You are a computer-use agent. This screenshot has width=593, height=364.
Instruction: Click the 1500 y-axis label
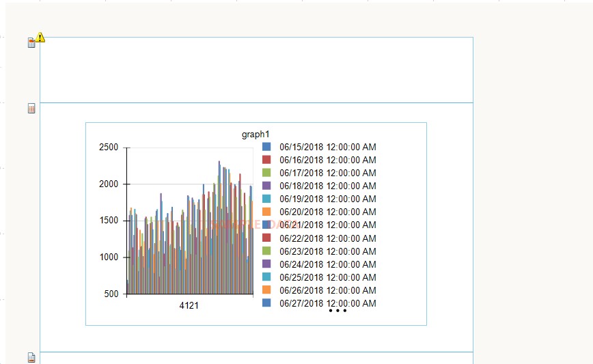pos(109,221)
